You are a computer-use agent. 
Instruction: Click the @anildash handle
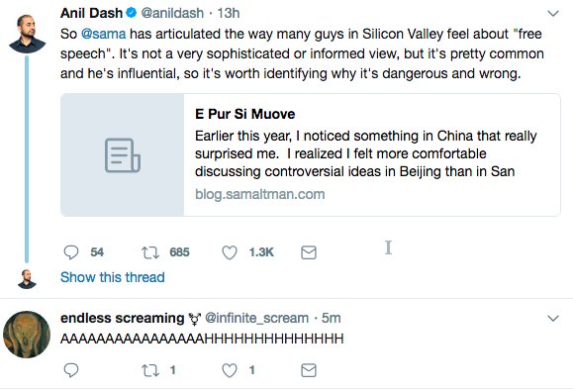[x=172, y=13]
